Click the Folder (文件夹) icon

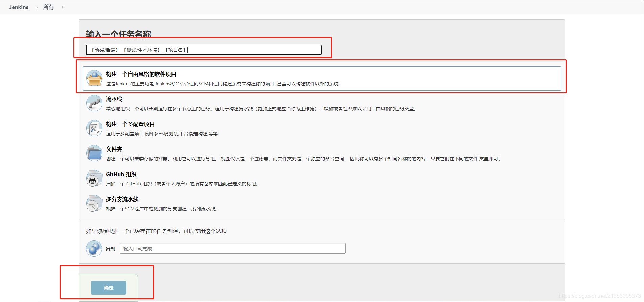tap(94, 153)
